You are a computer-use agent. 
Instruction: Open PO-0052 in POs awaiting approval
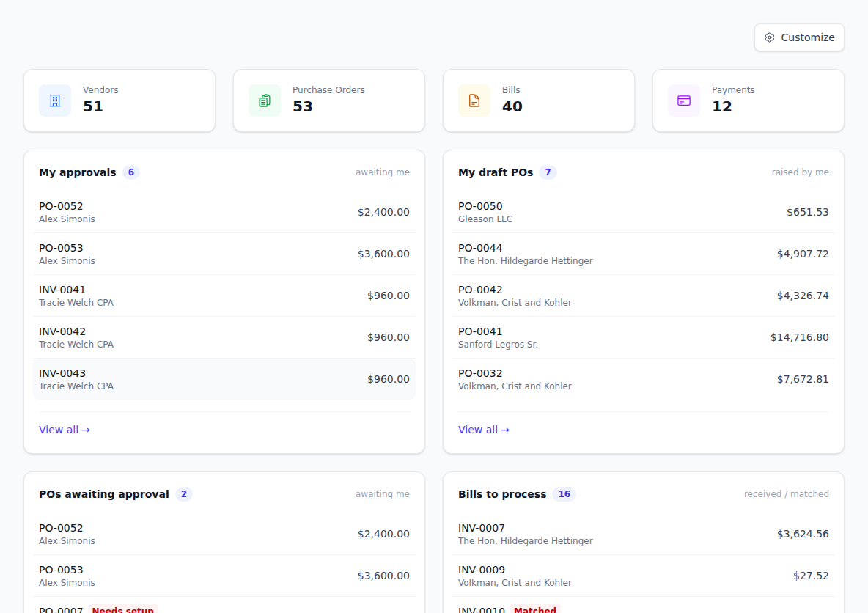pos(224,534)
